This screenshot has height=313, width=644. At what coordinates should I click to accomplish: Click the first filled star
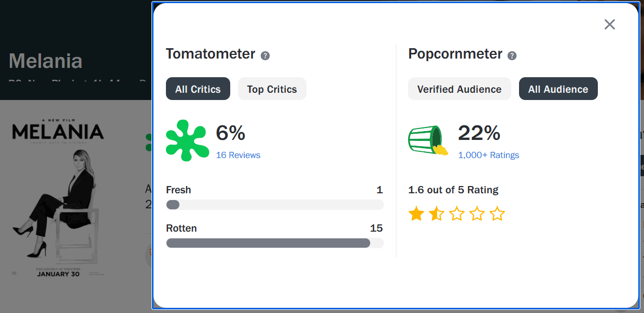(416, 214)
